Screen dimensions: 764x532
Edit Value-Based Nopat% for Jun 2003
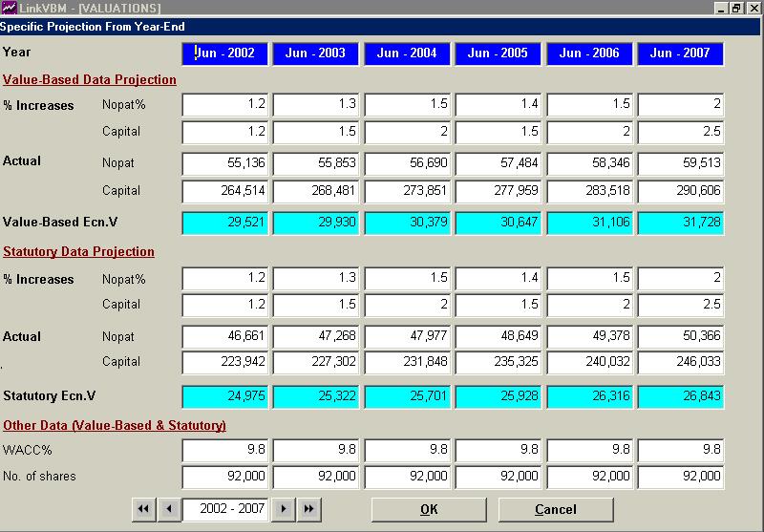point(316,104)
